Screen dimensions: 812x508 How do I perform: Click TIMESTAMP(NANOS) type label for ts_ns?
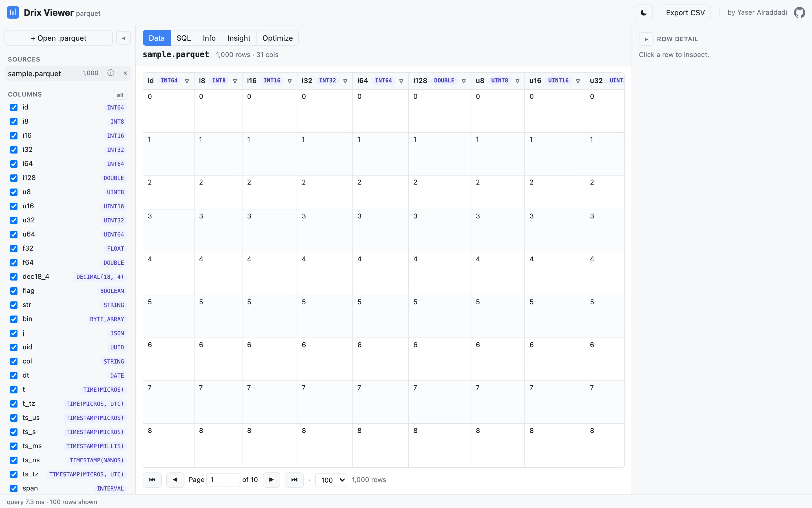97,460
